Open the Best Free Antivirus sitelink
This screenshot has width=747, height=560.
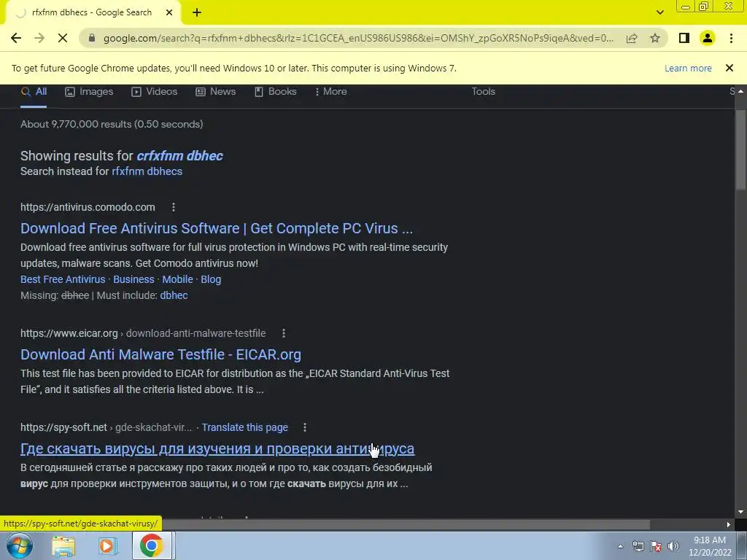pyautogui.click(x=63, y=279)
